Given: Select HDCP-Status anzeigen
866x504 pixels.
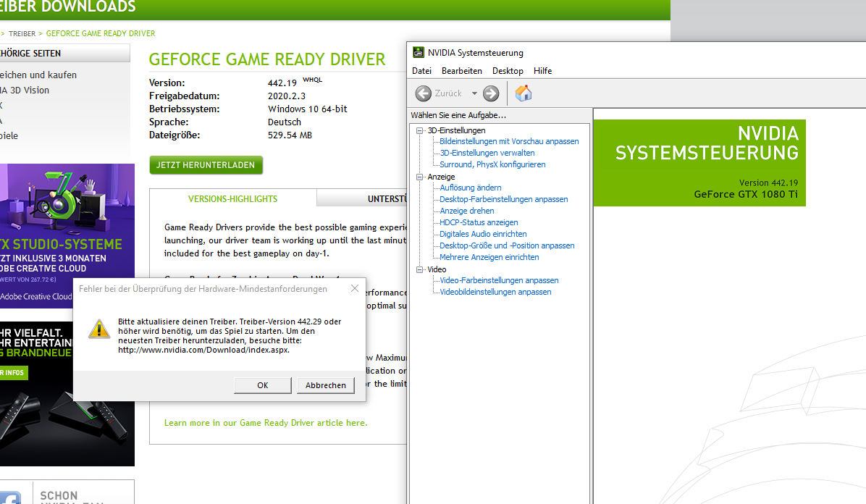Looking at the screenshot, I should [479, 223].
